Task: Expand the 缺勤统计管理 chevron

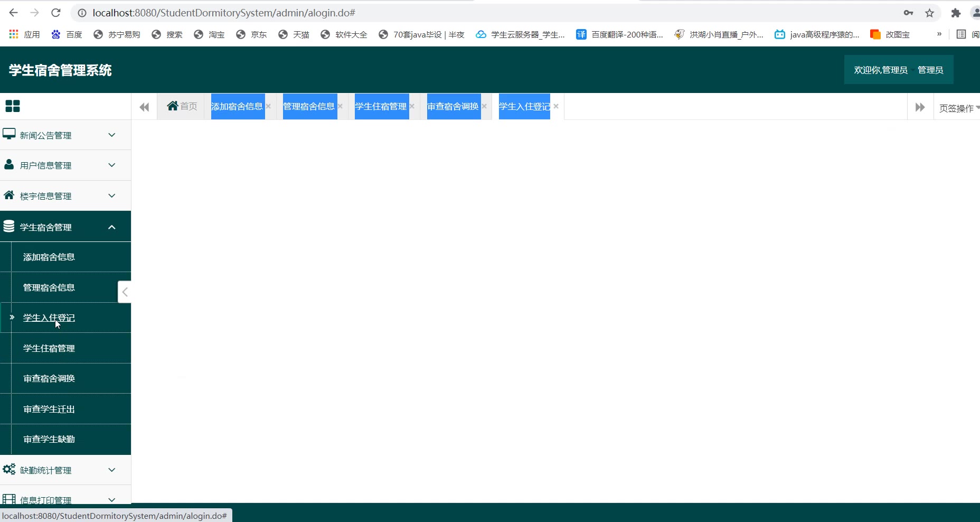Action: click(112, 470)
